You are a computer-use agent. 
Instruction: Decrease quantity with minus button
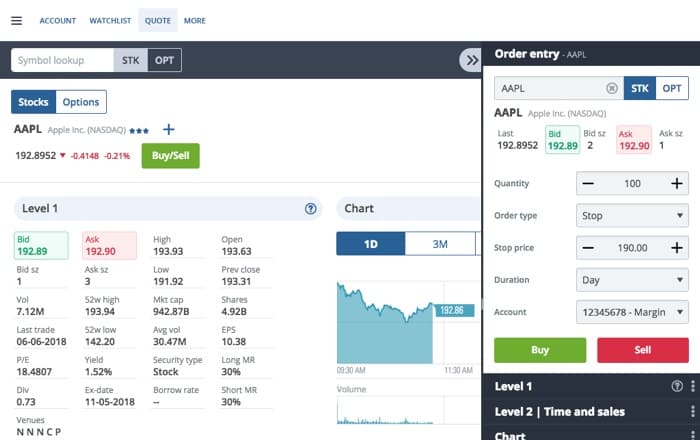point(588,183)
